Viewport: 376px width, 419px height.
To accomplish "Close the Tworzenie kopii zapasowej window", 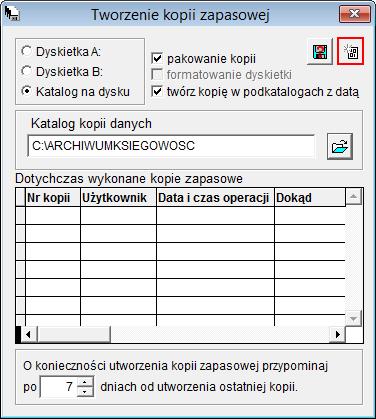I will click(354, 14).
